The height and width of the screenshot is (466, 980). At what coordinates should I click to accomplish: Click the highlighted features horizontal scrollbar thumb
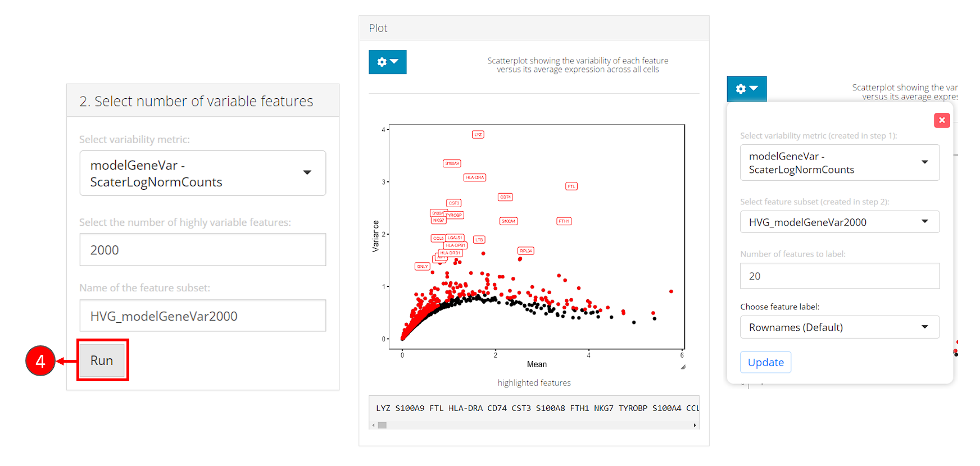coord(382,426)
